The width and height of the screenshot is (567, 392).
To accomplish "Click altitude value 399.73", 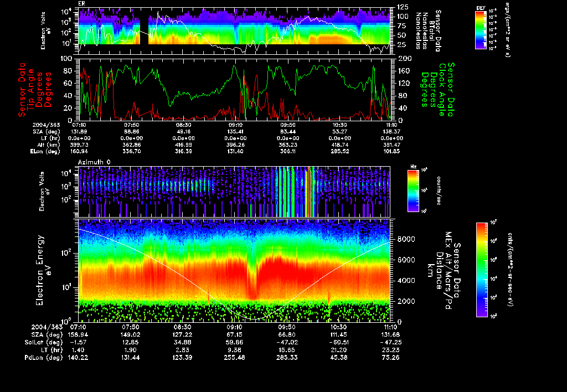I will [x=79, y=145].
